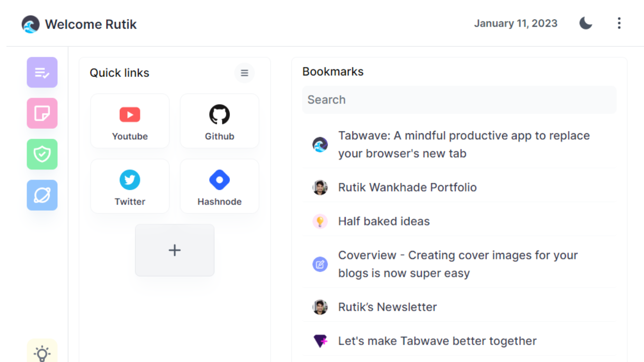Viewport: 644px width, 362px height.
Task: Open the purple to-do list sidebar icon
Action: point(42,72)
